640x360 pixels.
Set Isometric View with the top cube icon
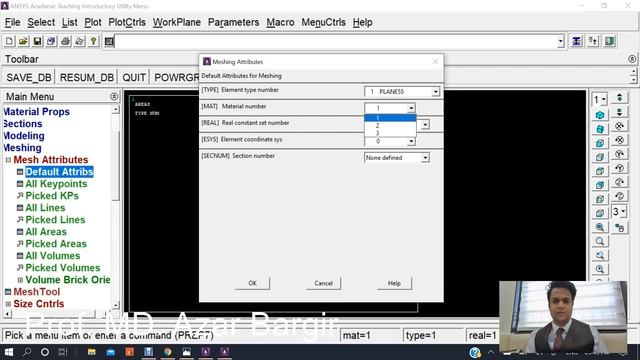click(600, 115)
